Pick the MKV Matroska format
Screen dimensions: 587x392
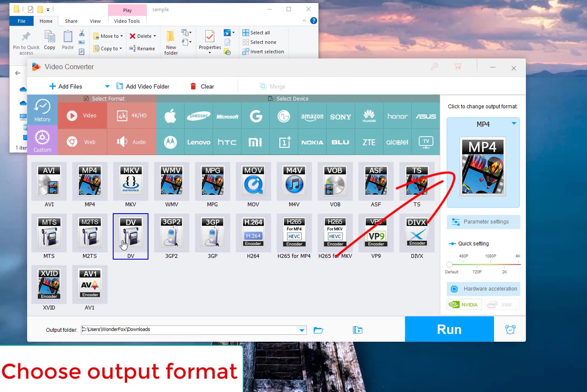(130, 181)
